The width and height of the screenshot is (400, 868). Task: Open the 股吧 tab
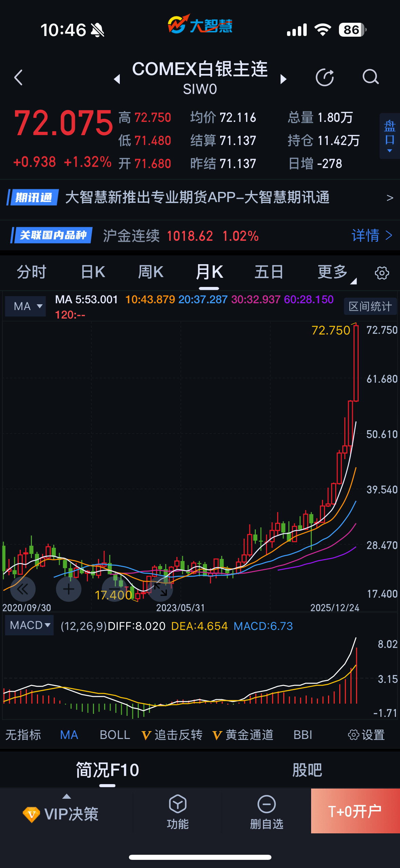tap(307, 770)
